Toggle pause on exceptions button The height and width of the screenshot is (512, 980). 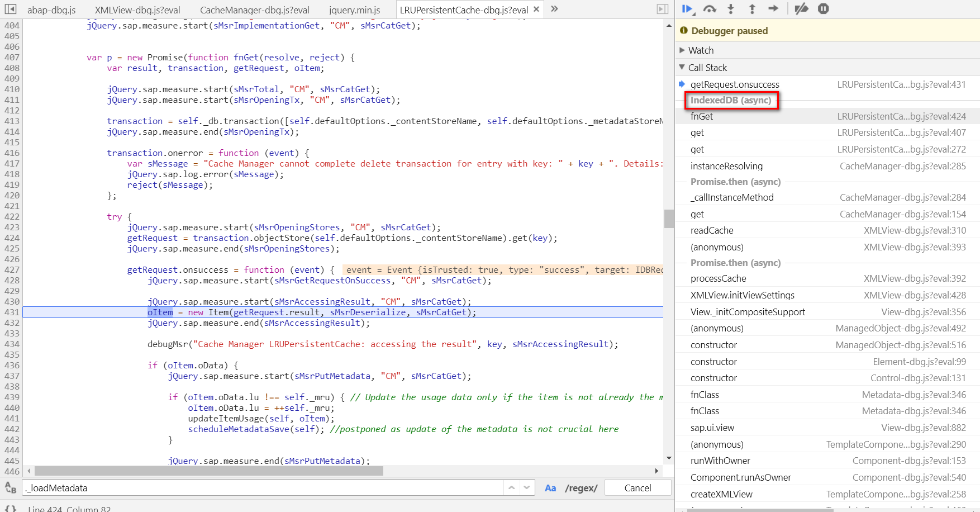(824, 9)
